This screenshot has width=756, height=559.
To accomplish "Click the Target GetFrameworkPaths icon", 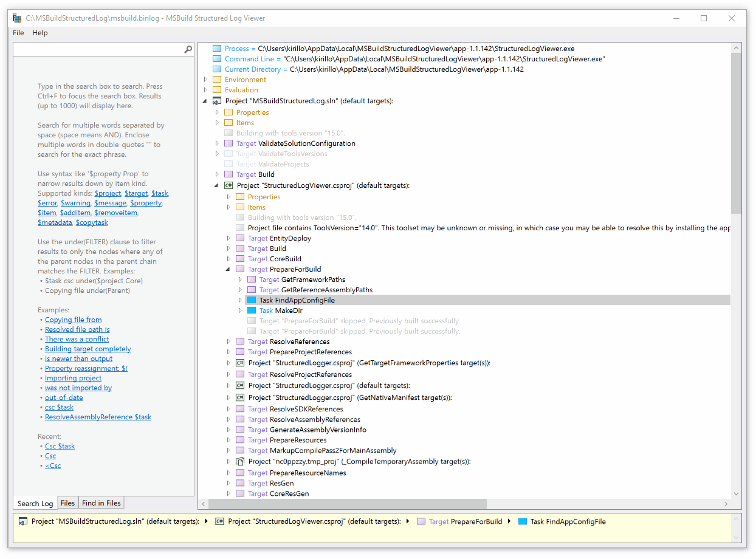I will point(252,279).
